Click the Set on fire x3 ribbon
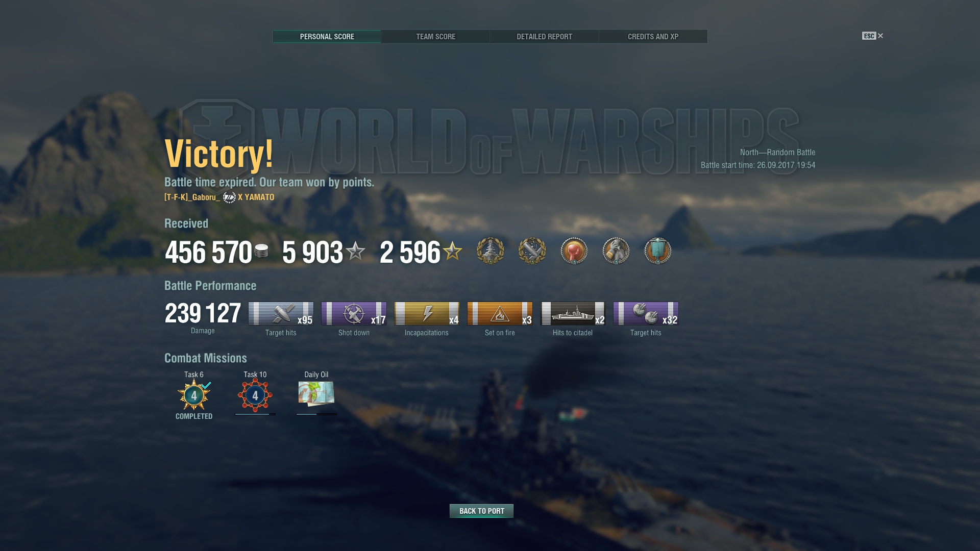980x551 pixels. 500,313
